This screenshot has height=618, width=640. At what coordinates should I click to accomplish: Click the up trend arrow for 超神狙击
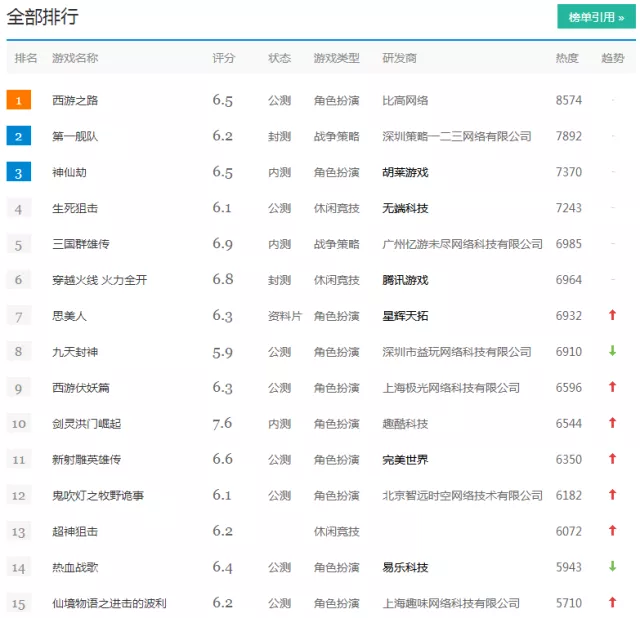point(612,530)
